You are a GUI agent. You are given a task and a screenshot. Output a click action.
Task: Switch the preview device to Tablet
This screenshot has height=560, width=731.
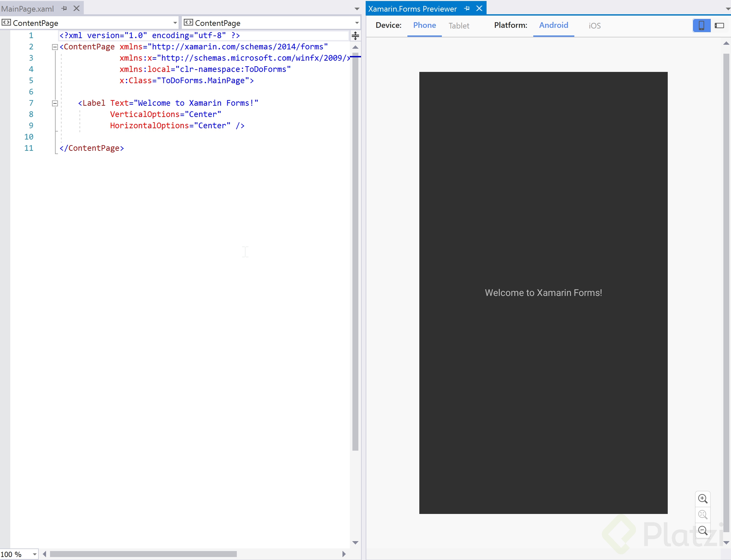pos(459,26)
